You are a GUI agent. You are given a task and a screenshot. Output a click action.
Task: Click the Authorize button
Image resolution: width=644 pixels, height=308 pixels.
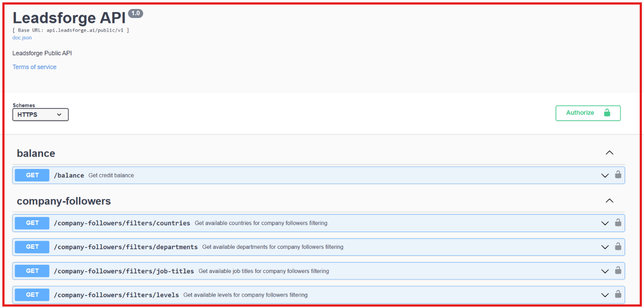click(588, 113)
